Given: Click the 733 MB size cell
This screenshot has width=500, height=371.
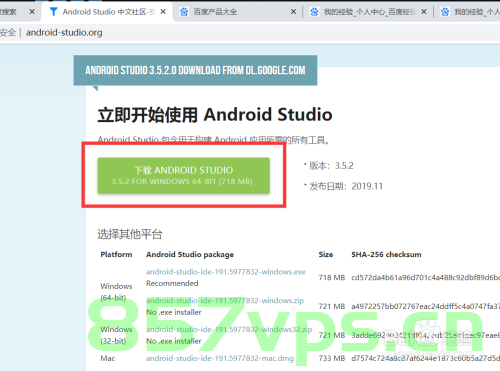Looking at the screenshot, I should tap(332, 358).
